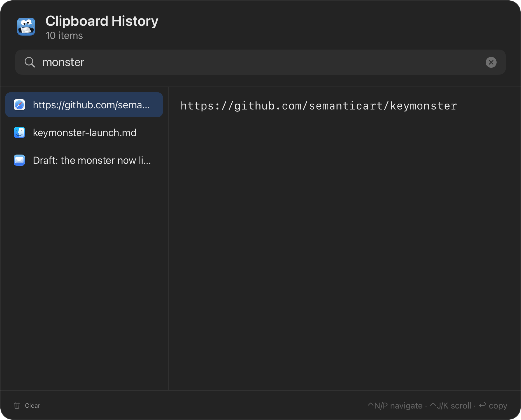
Task: Select the 'Draft: the monster now li...' entry
Action: 84,160
